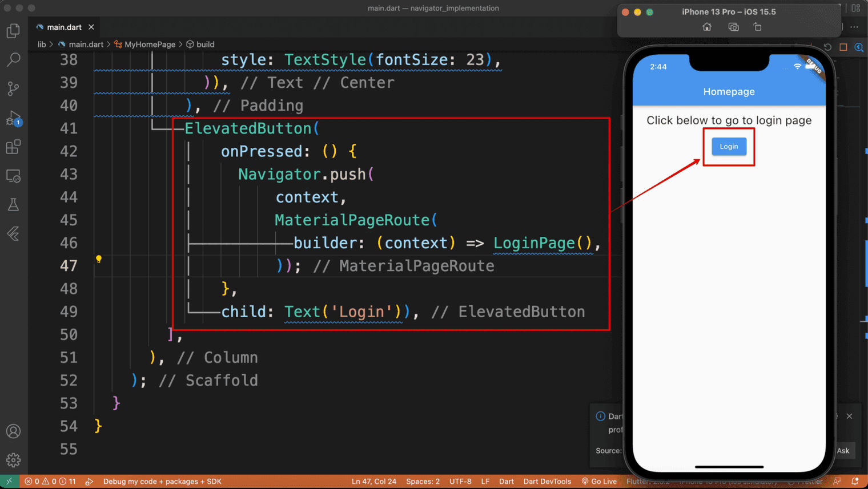Click the debug Restart icon
This screenshot has height=489, width=868.
(x=827, y=47)
